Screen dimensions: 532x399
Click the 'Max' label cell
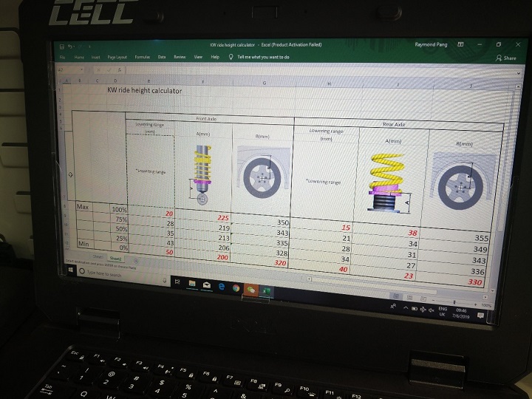(83, 207)
